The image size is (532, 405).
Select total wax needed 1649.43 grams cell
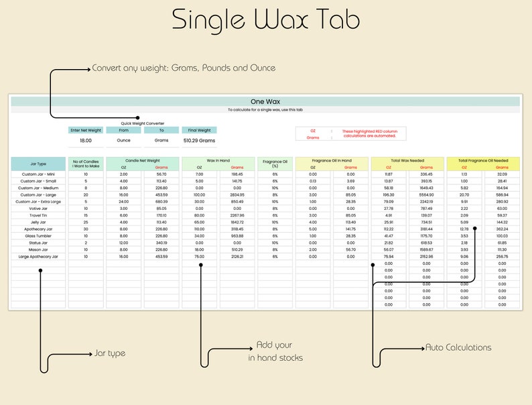click(x=427, y=188)
